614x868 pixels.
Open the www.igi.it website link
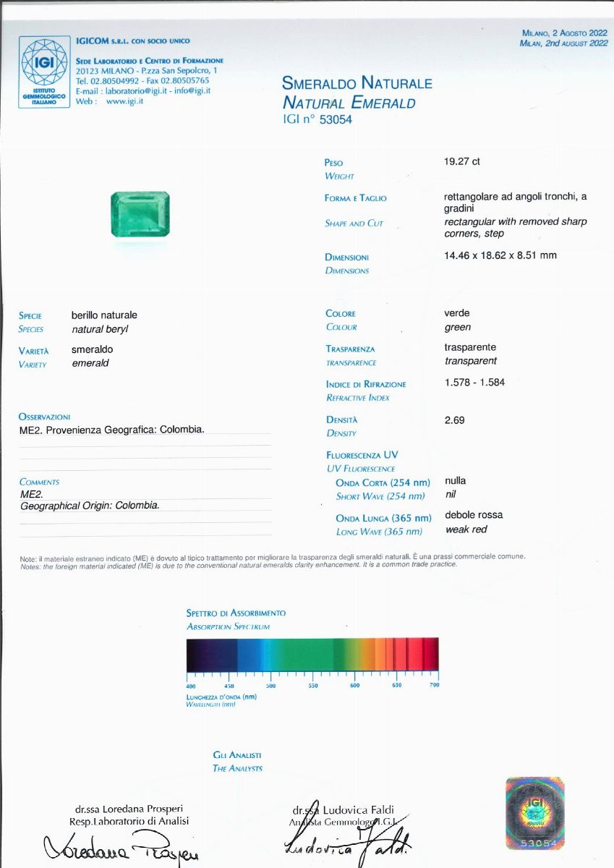click(124, 101)
